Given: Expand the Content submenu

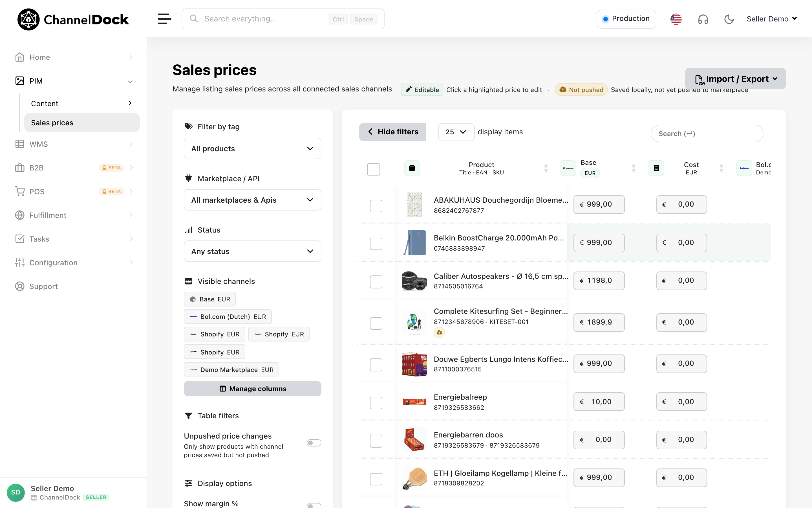Looking at the screenshot, I should click(x=81, y=104).
